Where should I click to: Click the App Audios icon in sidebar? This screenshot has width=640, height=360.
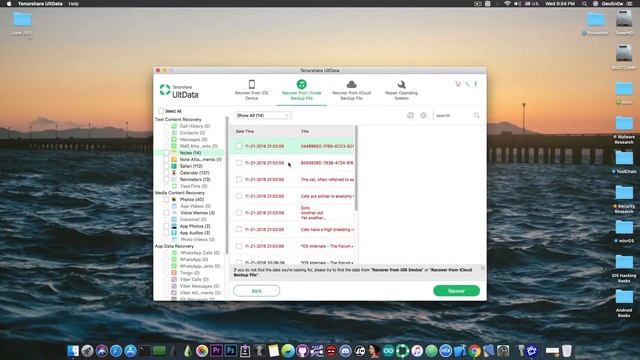tap(174, 233)
